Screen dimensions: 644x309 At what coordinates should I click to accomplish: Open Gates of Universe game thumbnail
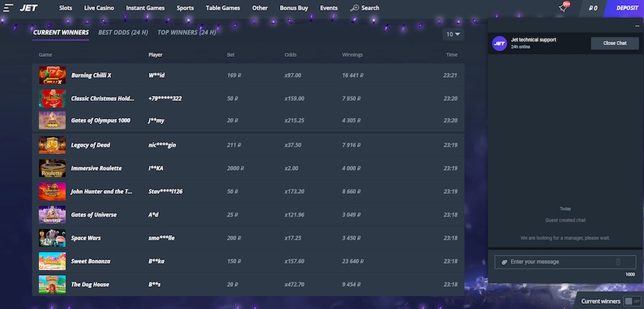52,215
